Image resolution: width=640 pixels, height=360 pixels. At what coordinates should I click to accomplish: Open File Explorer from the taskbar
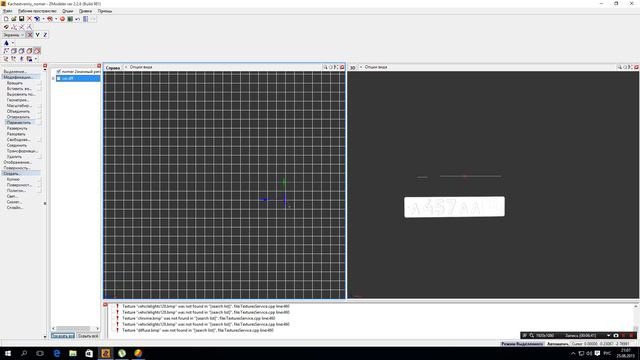click(x=73, y=353)
